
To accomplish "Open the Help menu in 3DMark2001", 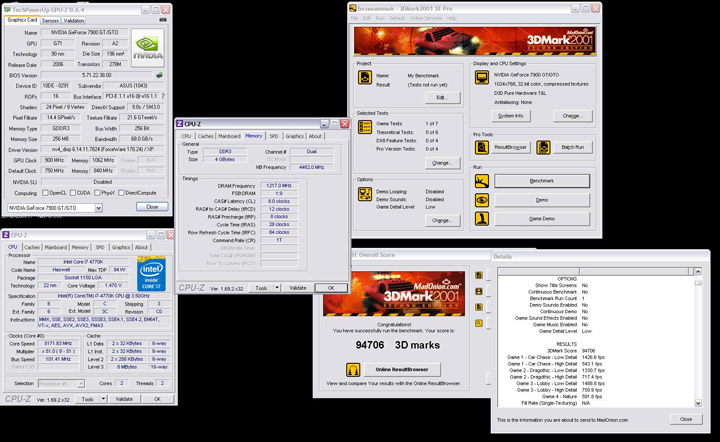I will coord(451,18).
